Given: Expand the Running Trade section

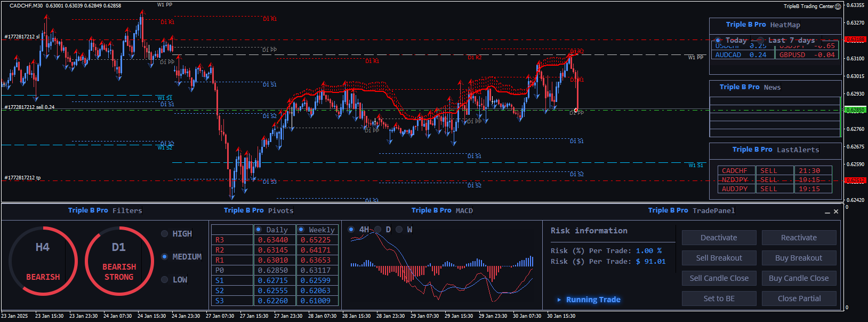Looking at the screenshot, I should click(x=559, y=300).
